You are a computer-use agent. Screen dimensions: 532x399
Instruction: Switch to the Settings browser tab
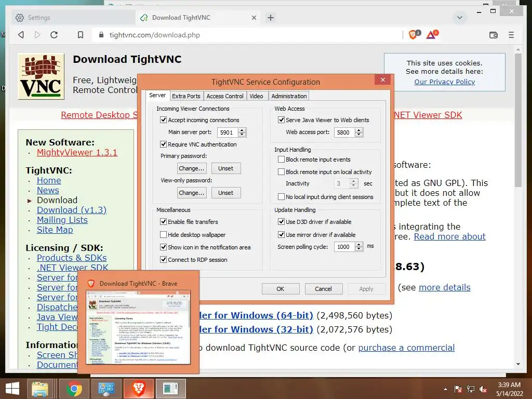pos(73,18)
